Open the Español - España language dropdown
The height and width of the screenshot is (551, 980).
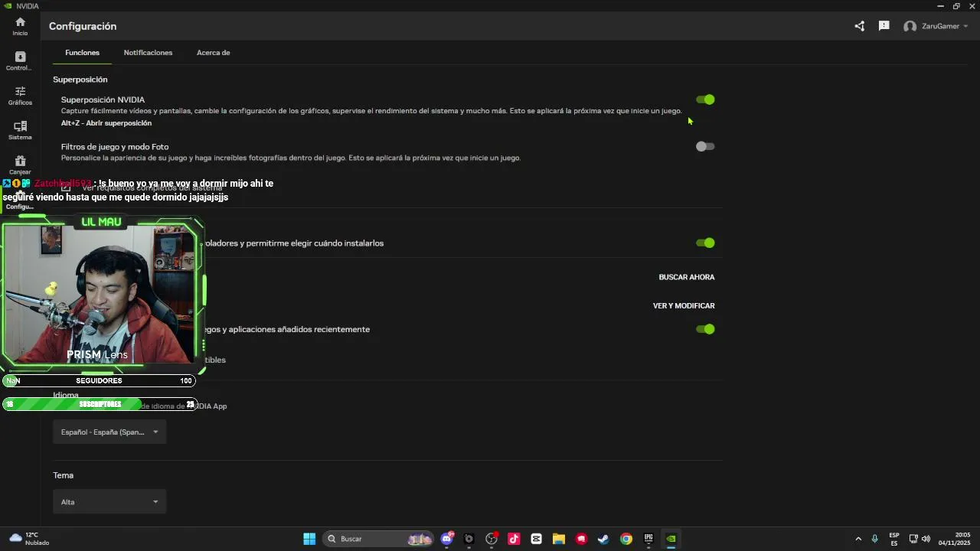pos(109,432)
